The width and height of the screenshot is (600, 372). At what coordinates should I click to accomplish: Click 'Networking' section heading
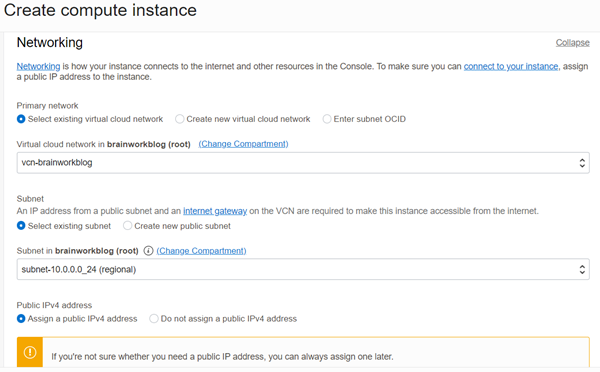(x=50, y=42)
